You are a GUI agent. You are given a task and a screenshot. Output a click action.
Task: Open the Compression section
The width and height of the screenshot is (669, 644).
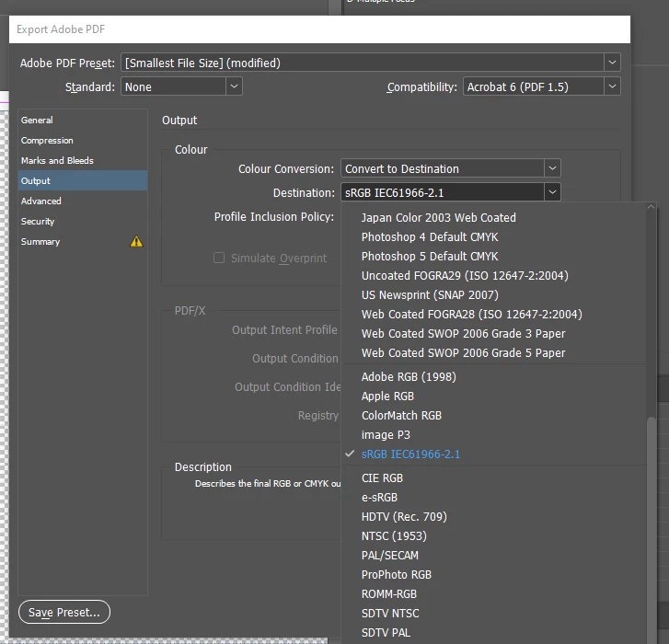click(x=83, y=141)
